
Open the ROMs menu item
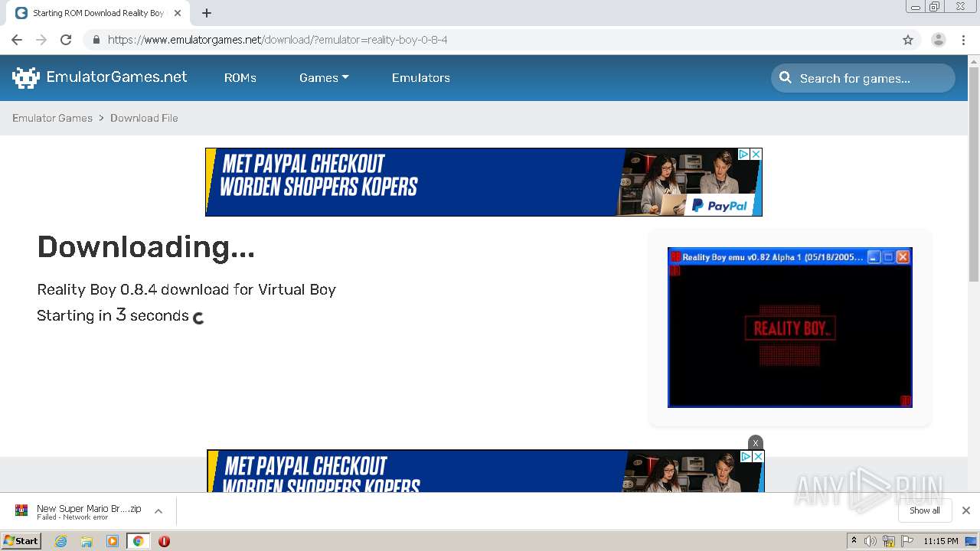pos(240,78)
